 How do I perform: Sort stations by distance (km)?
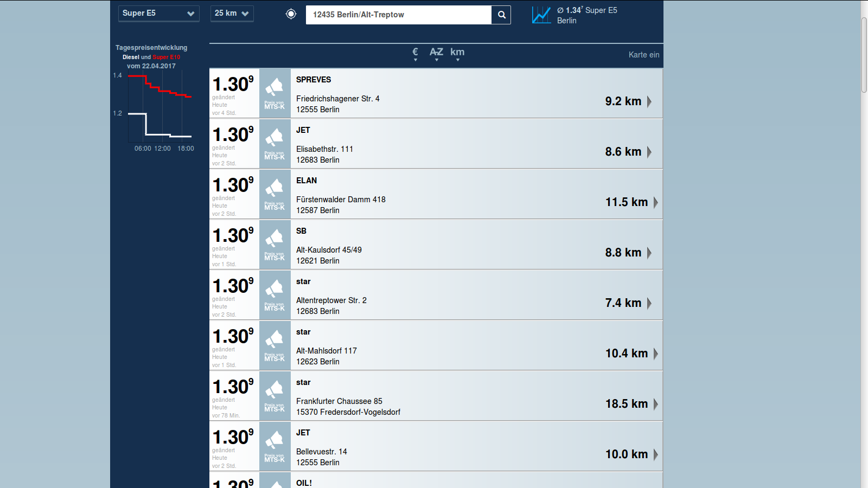point(457,54)
